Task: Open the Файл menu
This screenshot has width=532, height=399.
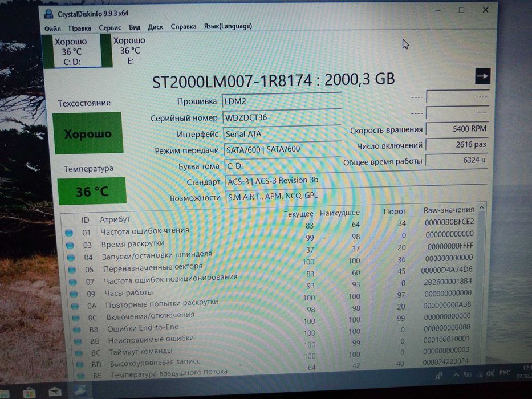Action: pyautogui.click(x=52, y=28)
